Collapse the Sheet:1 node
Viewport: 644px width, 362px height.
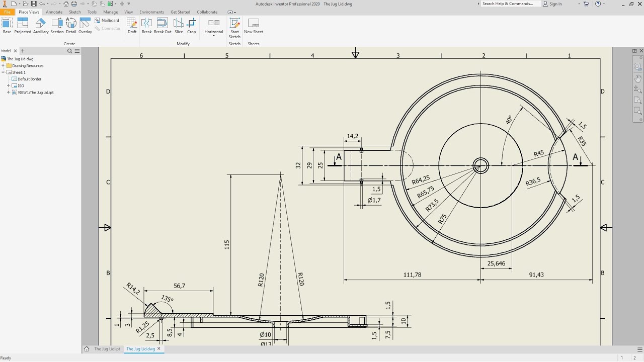[x=3, y=72]
